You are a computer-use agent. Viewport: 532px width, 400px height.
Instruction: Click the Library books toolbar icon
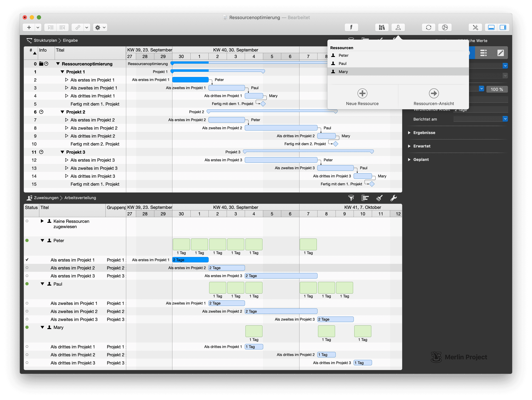tap(382, 27)
